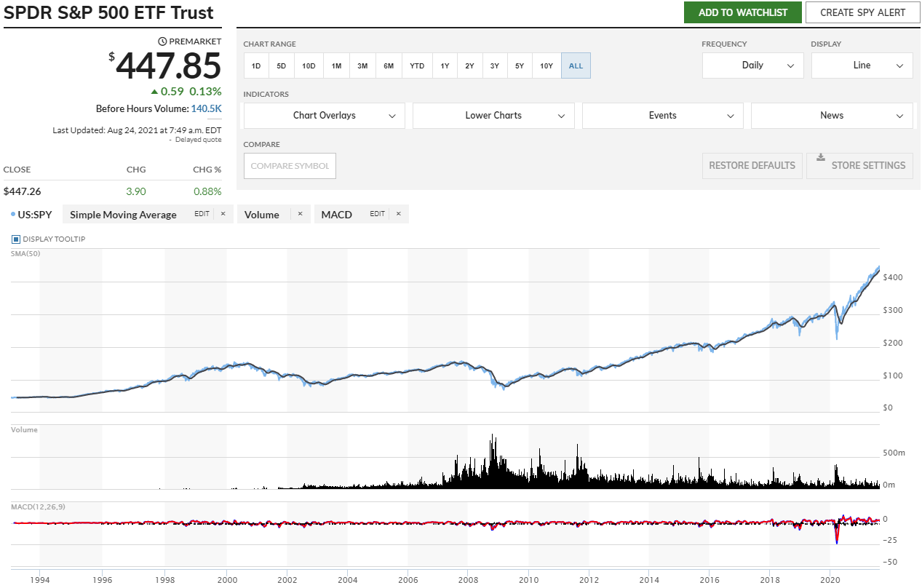Click the US:SPY blue series dot
The image size is (922, 588).
[14, 215]
